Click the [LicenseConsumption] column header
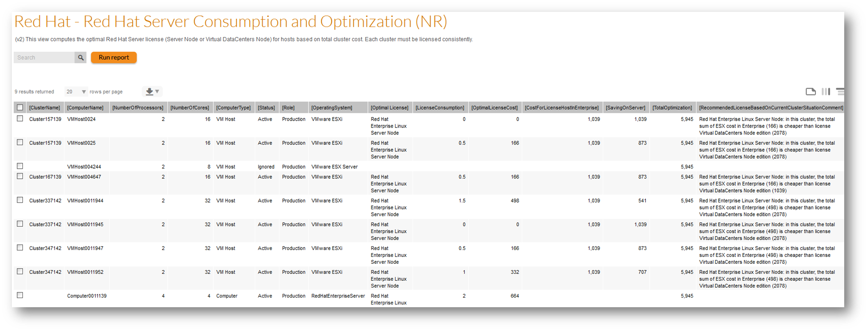 (440, 108)
